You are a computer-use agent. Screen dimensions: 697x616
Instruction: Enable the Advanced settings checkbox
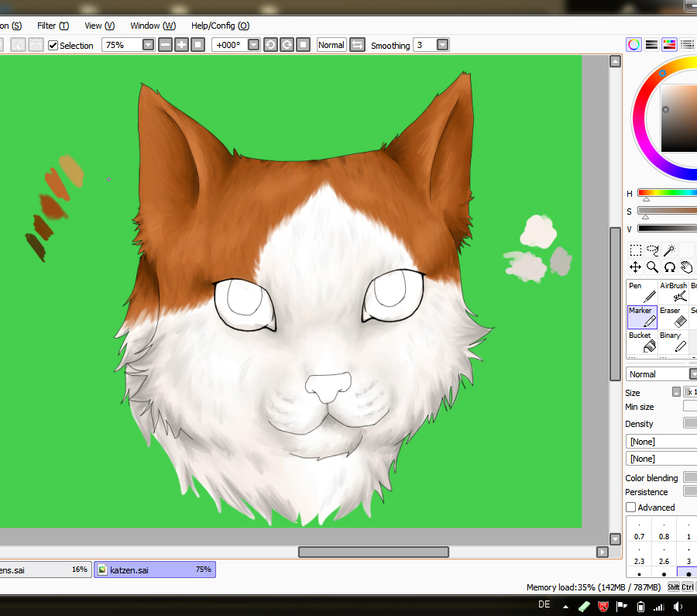coord(630,508)
